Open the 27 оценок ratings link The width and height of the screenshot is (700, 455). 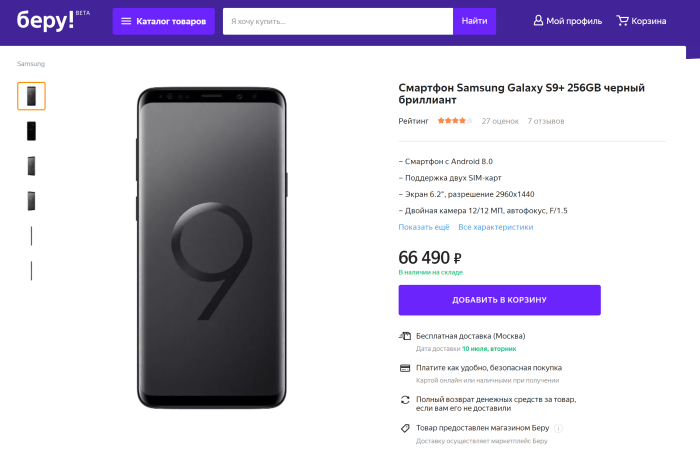[500, 121]
